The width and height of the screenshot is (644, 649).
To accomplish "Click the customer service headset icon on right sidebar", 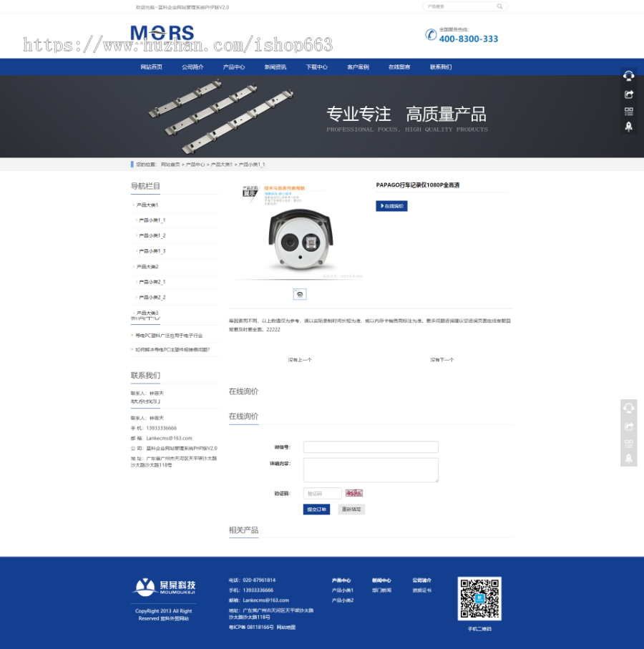I will tap(630, 75).
